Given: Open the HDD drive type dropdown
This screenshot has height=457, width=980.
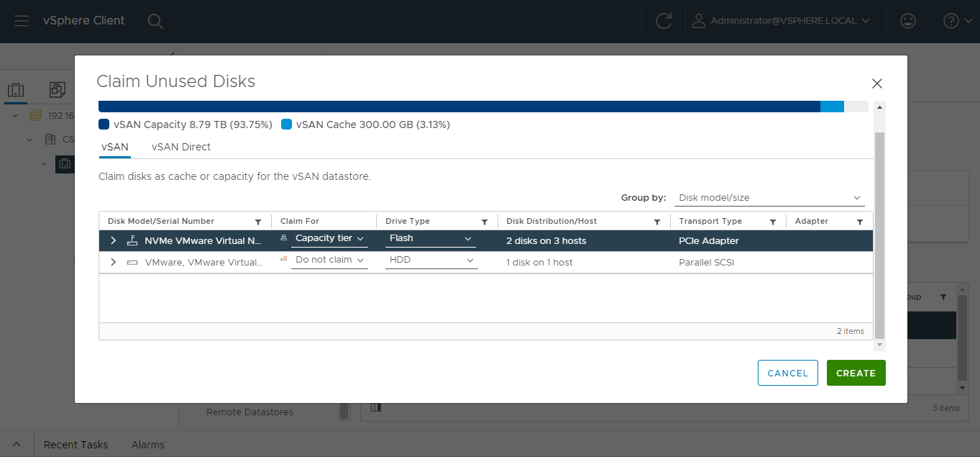Looking at the screenshot, I should pos(431,261).
